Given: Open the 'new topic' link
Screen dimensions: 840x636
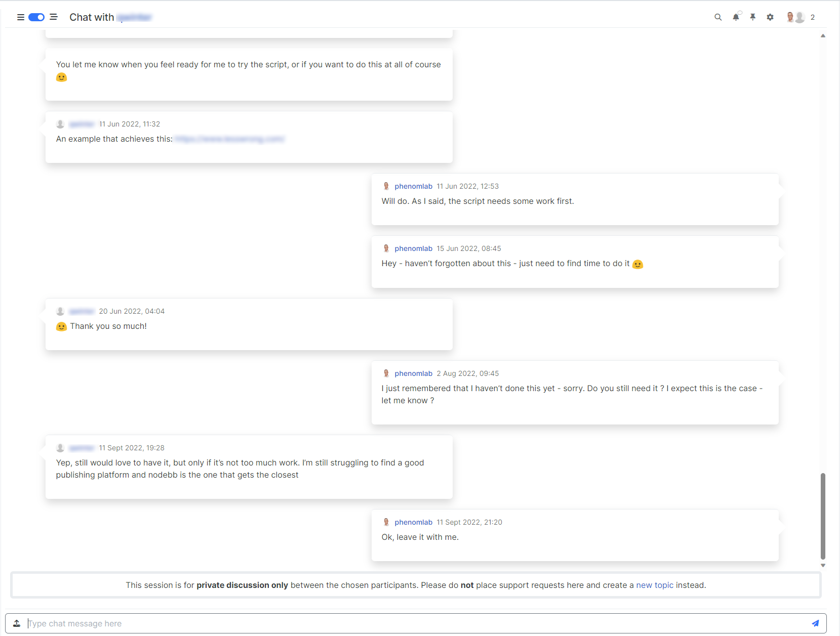Looking at the screenshot, I should [x=654, y=585].
